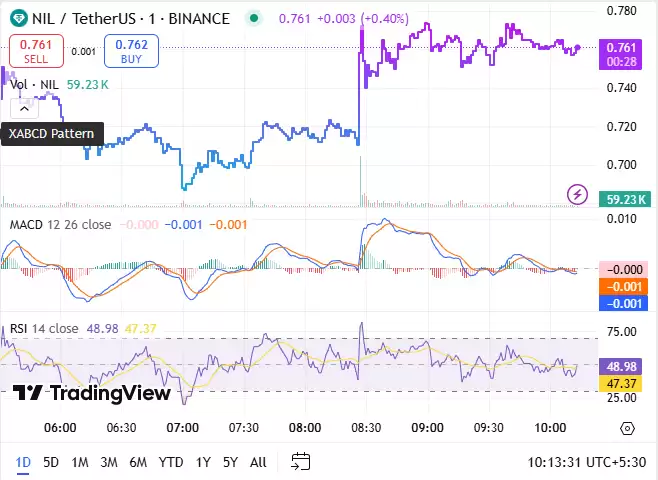Select the MACD 12 26 close legend
Screen dimensions: 658x480
60,224
